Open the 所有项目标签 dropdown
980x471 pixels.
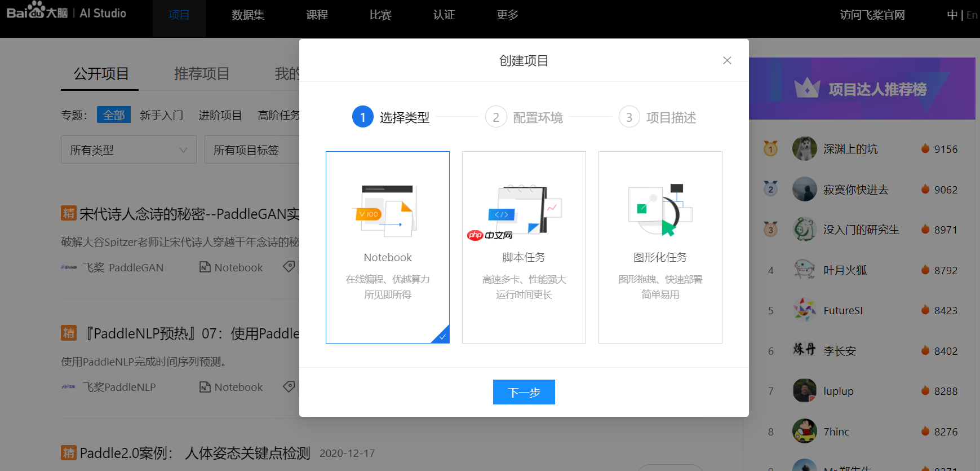click(252, 149)
